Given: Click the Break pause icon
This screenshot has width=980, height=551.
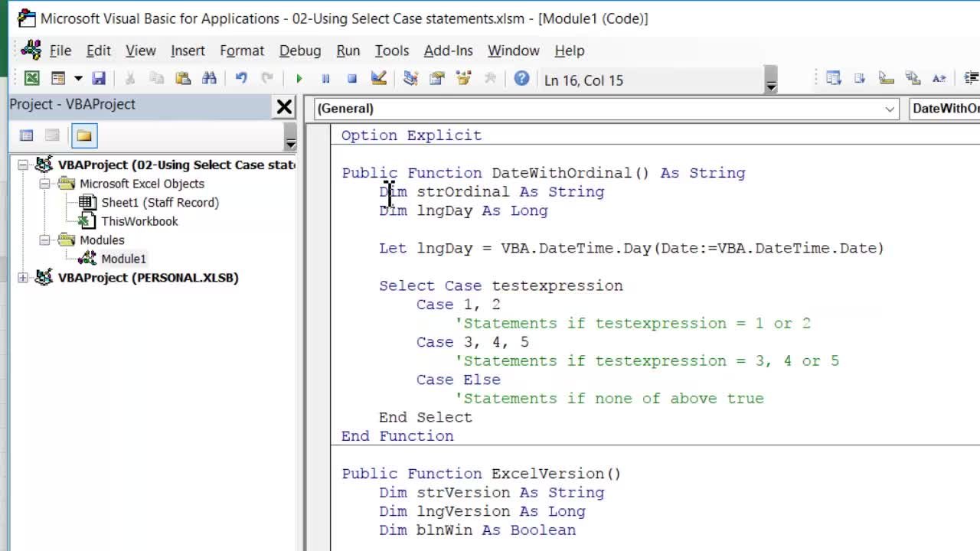Looking at the screenshot, I should coord(325,78).
